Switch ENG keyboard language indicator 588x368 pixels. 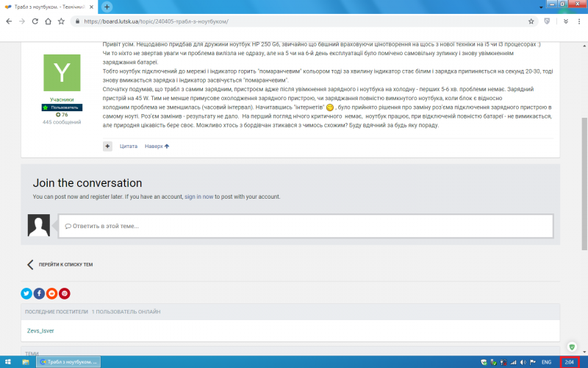(546, 362)
